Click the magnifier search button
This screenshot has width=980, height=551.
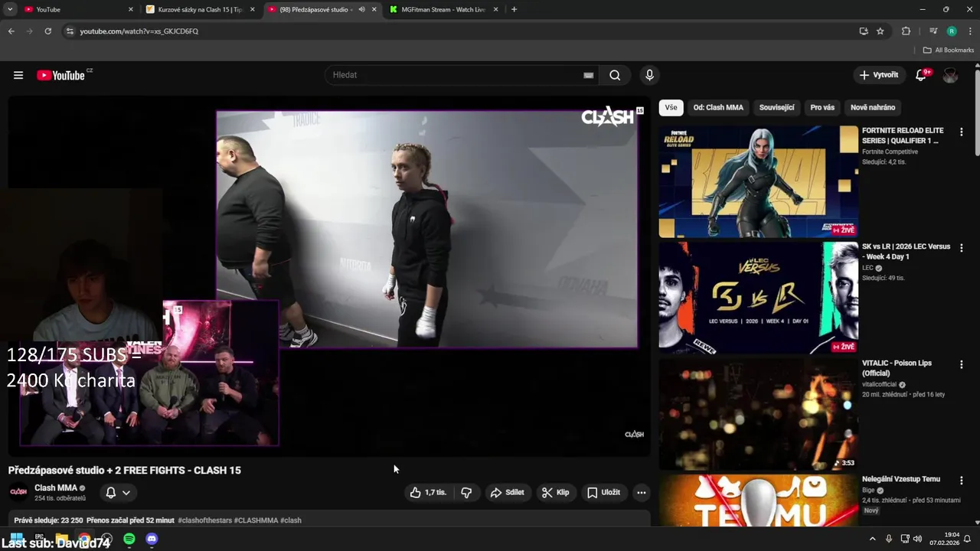(615, 75)
